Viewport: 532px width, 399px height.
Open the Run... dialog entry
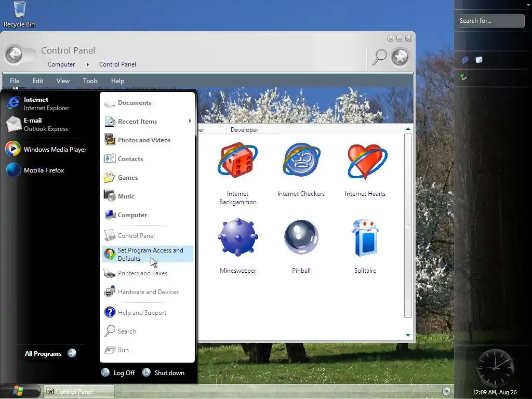click(148, 350)
